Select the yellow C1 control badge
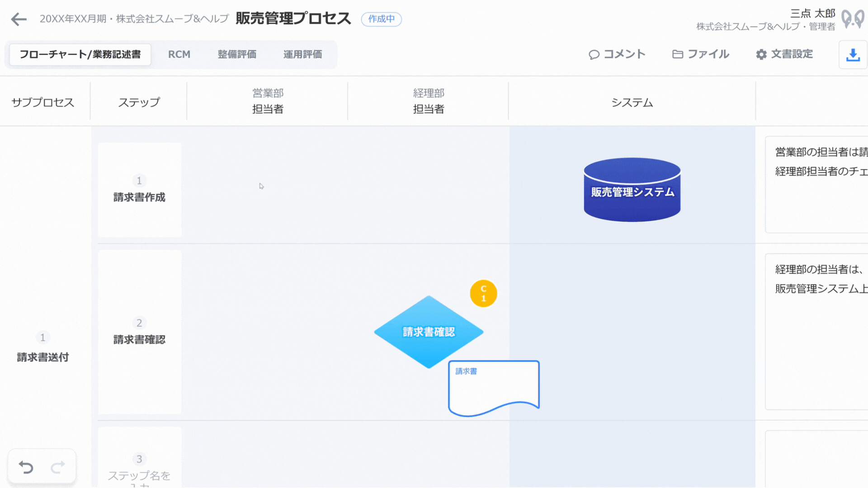This screenshot has height=488, width=868. coord(483,294)
